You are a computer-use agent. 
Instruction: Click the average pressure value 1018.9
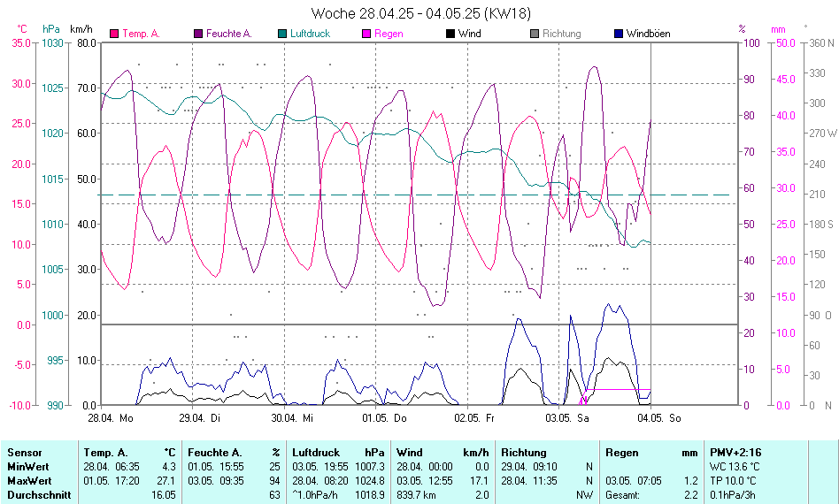[370, 495]
